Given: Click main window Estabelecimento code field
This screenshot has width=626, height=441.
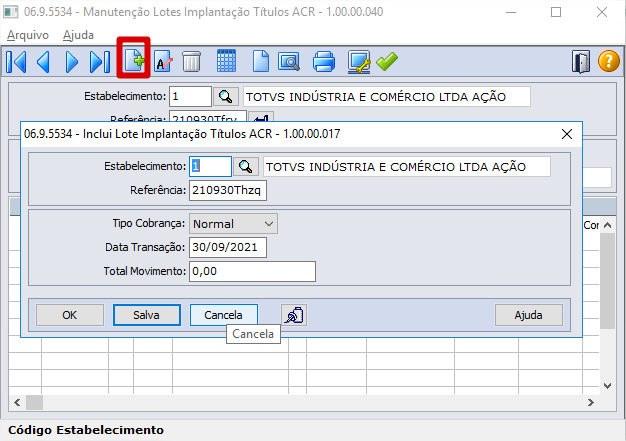Looking at the screenshot, I should pyautogui.click(x=190, y=97).
